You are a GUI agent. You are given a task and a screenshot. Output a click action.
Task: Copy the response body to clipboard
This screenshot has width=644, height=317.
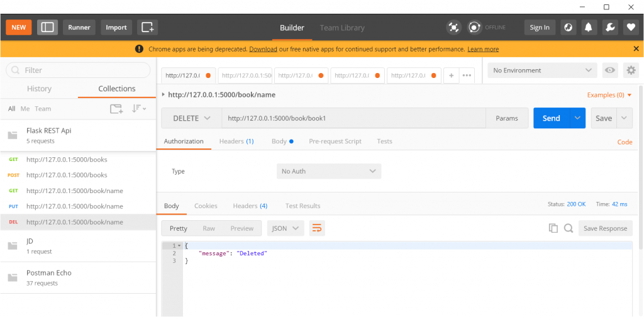tap(553, 228)
